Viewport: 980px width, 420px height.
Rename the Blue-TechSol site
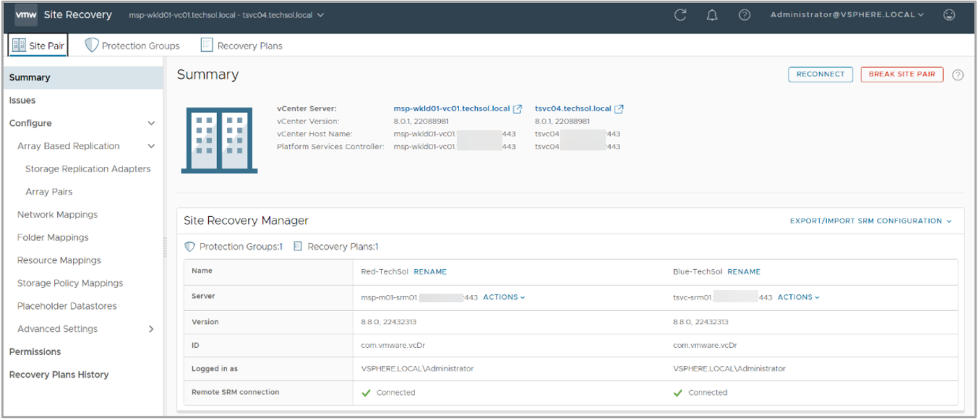click(x=743, y=272)
